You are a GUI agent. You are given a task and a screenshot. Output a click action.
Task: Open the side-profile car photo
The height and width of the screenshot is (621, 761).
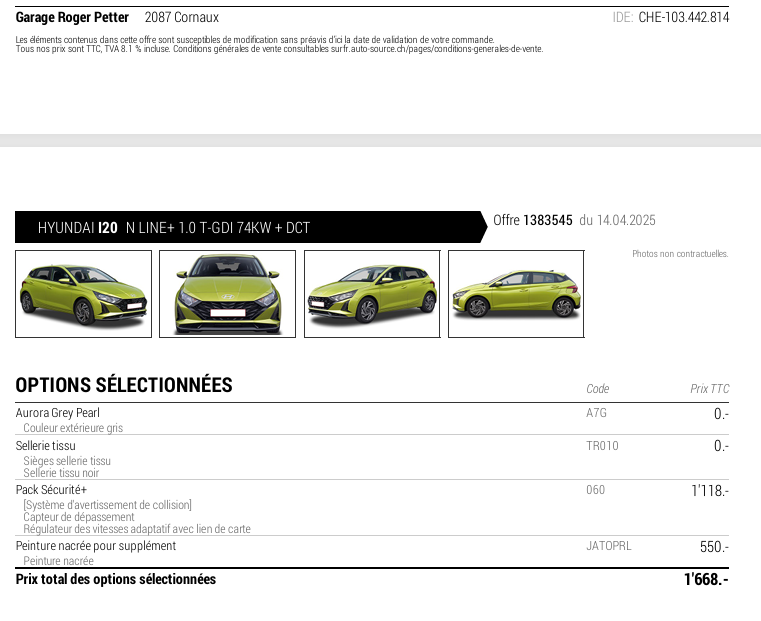click(x=516, y=294)
